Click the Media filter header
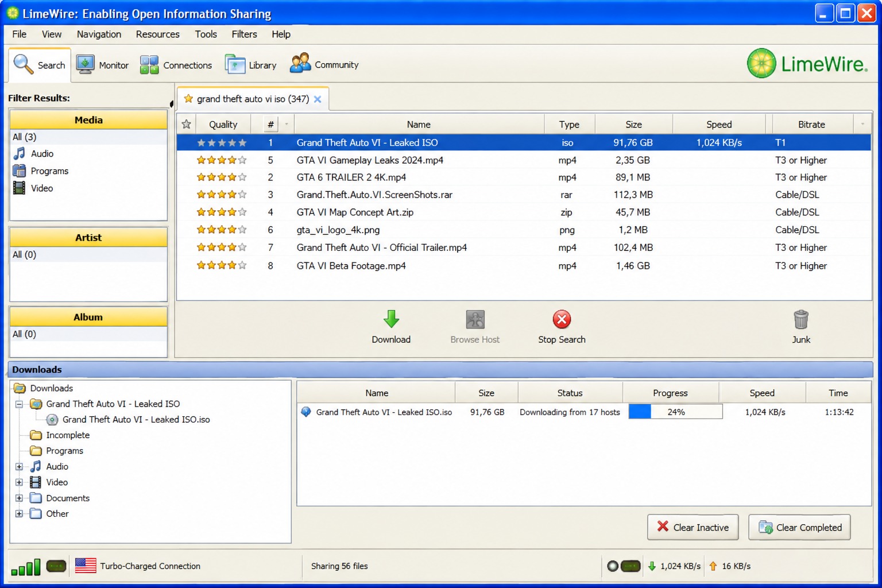This screenshot has width=882, height=588. 88,120
